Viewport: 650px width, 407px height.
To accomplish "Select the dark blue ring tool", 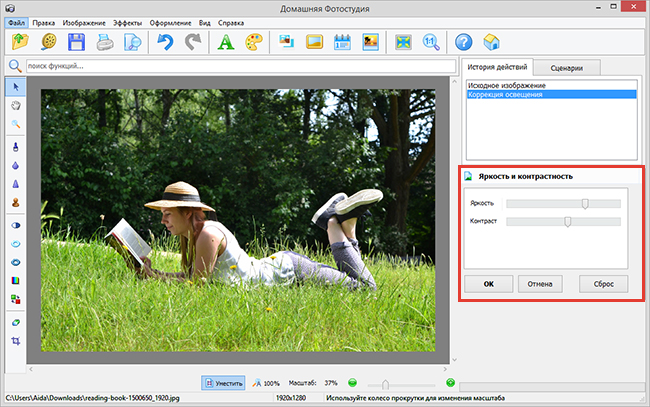I will [x=16, y=262].
